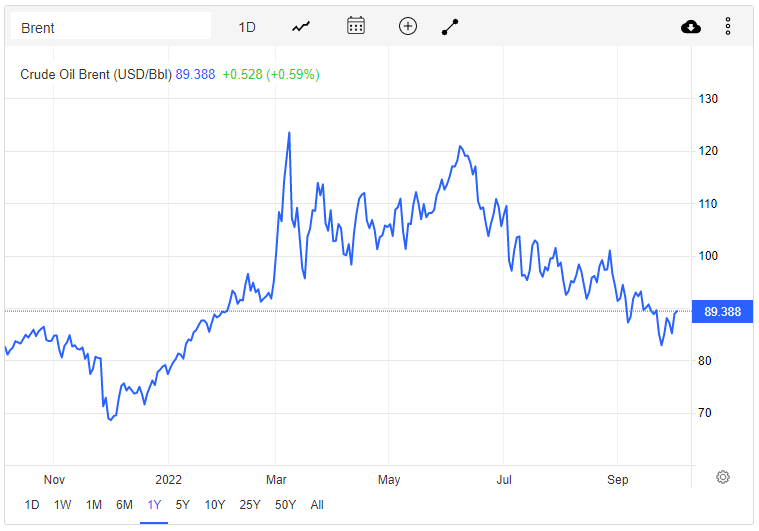Select the 1Y time range

pyautogui.click(x=154, y=505)
